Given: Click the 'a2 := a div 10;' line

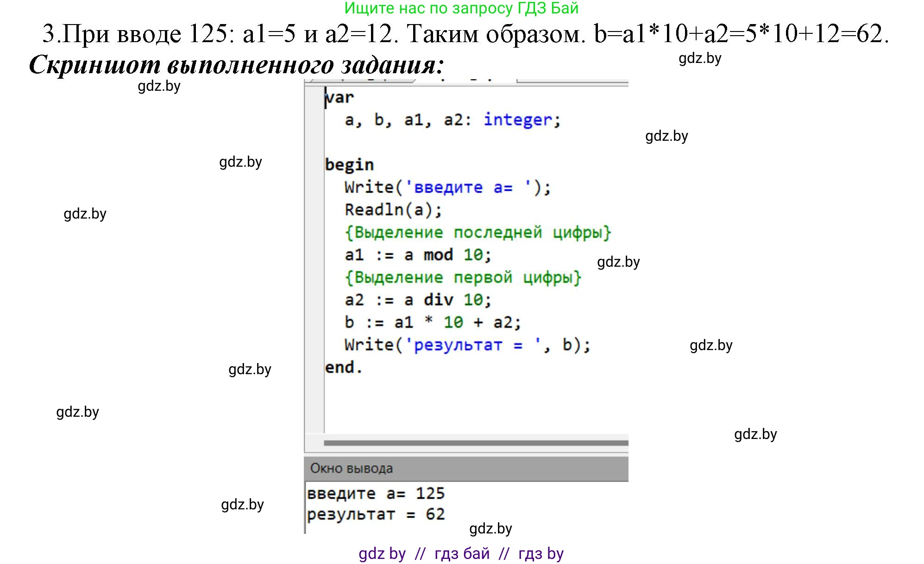Looking at the screenshot, I should [417, 300].
